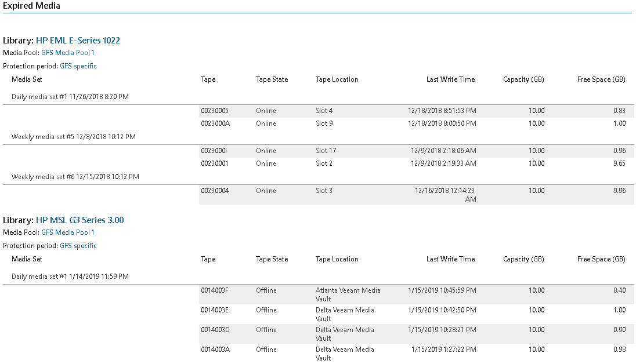Click Weekly media set #6 12/15/2018 10:12 PM
This screenshot has height=364, width=636.
click(75, 177)
